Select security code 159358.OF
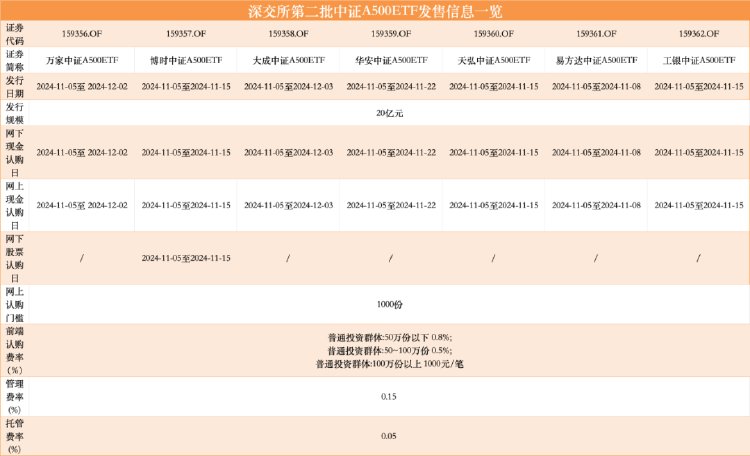This screenshot has width=750, height=456. coord(288,34)
